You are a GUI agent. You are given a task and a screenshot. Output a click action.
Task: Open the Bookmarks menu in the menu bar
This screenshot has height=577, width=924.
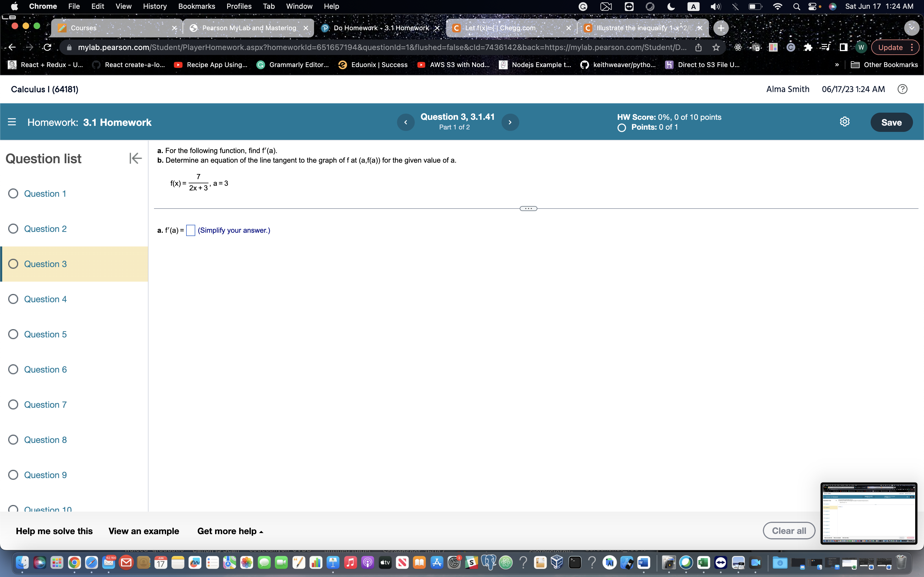pyautogui.click(x=197, y=6)
